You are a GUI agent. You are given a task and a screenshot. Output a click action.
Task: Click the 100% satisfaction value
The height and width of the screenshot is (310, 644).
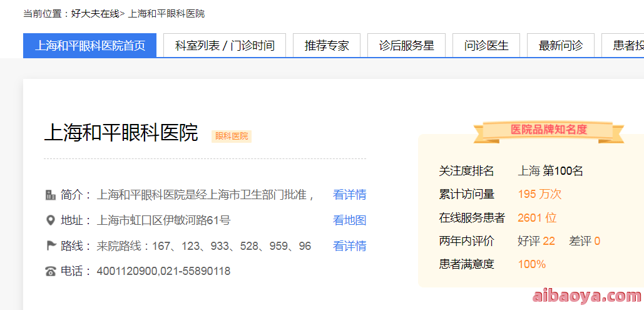532,264
